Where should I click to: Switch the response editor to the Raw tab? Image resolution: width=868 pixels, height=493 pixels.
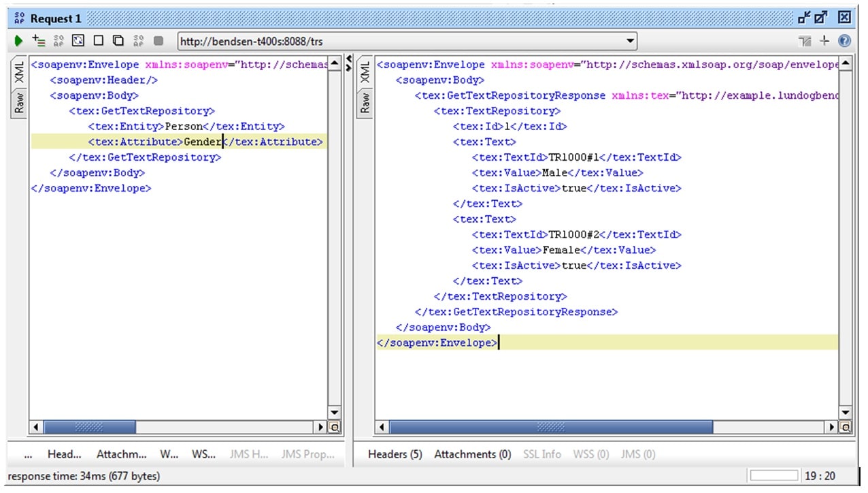pyautogui.click(x=365, y=104)
